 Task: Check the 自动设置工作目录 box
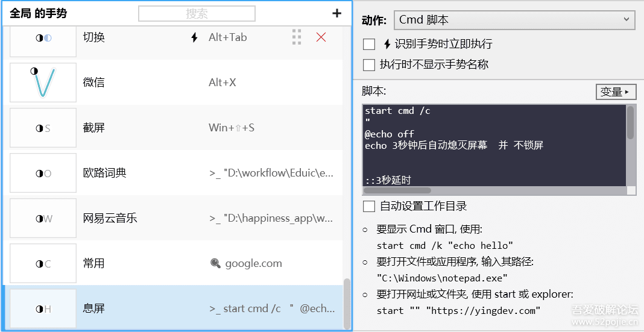coord(369,206)
